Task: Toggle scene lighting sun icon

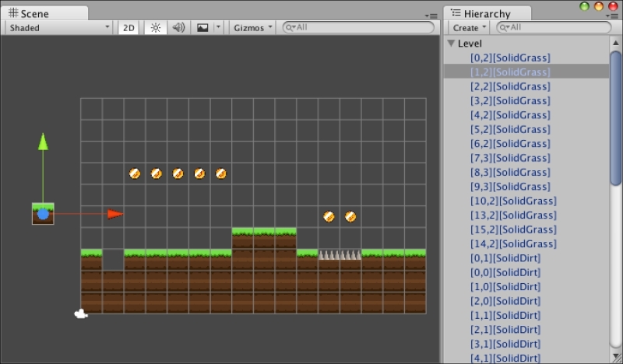Action: pyautogui.click(x=155, y=27)
